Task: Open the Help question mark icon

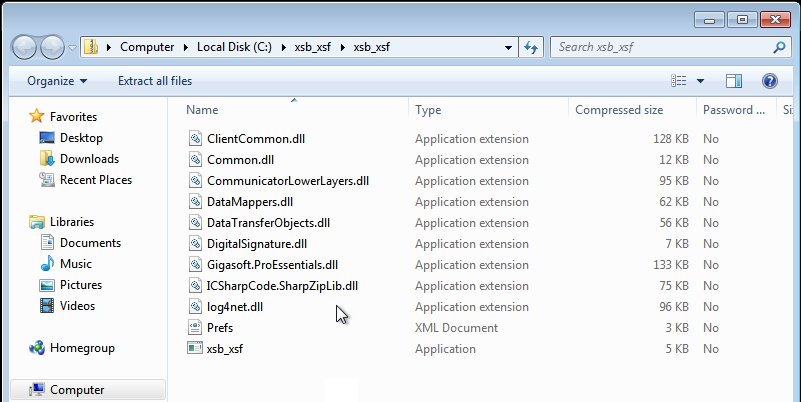Action: (770, 81)
